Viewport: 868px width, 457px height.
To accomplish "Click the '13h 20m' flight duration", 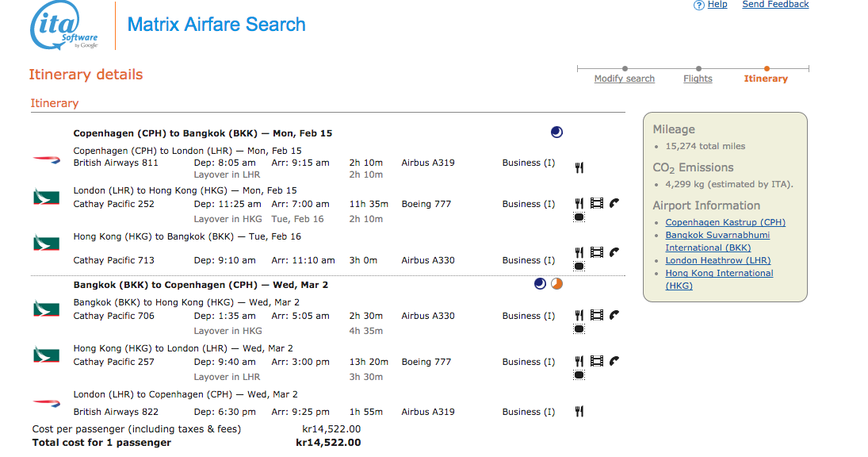I will pos(369,362).
